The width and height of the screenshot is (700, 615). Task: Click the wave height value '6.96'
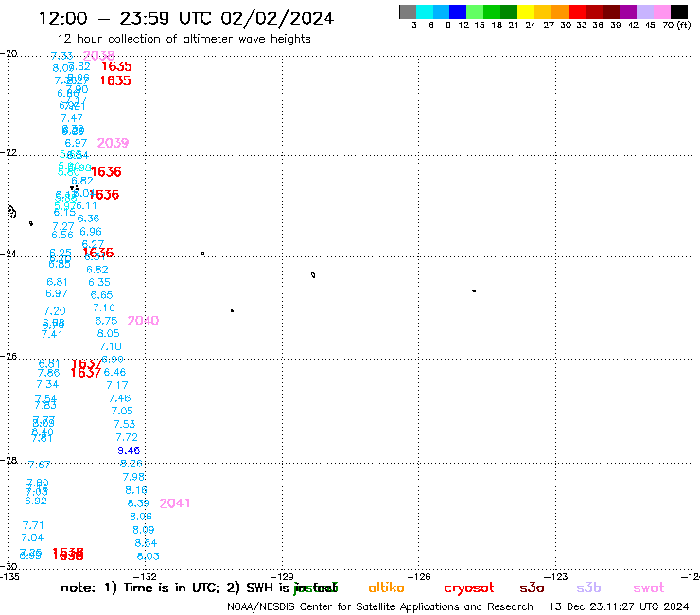point(91,232)
